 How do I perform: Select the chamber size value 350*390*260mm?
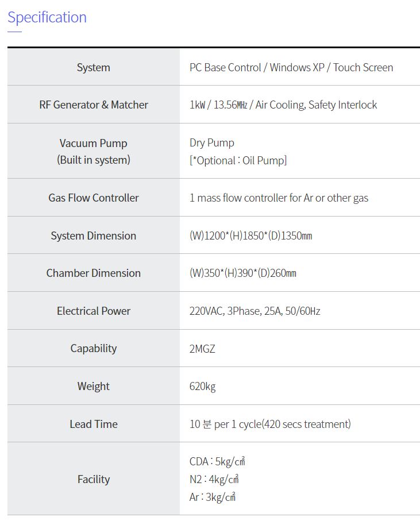(x=242, y=273)
